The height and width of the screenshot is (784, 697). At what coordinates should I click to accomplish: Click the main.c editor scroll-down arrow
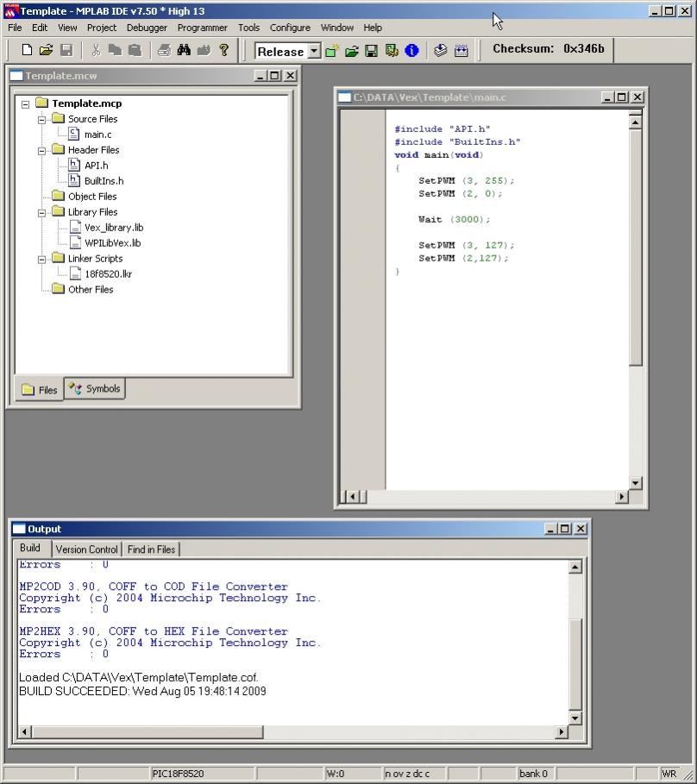pyautogui.click(x=635, y=483)
